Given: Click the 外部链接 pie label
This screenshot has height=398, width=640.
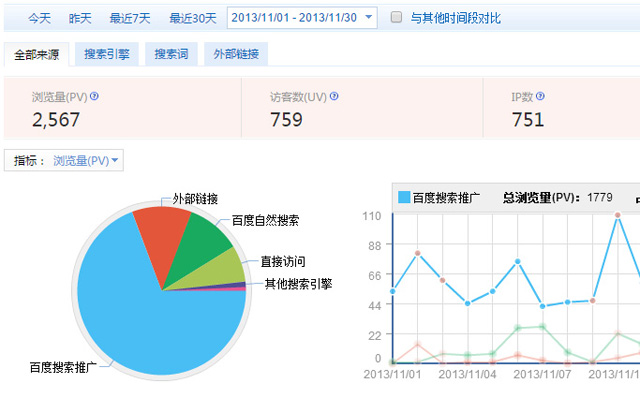Looking at the screenshot, I should click(195, 199).
